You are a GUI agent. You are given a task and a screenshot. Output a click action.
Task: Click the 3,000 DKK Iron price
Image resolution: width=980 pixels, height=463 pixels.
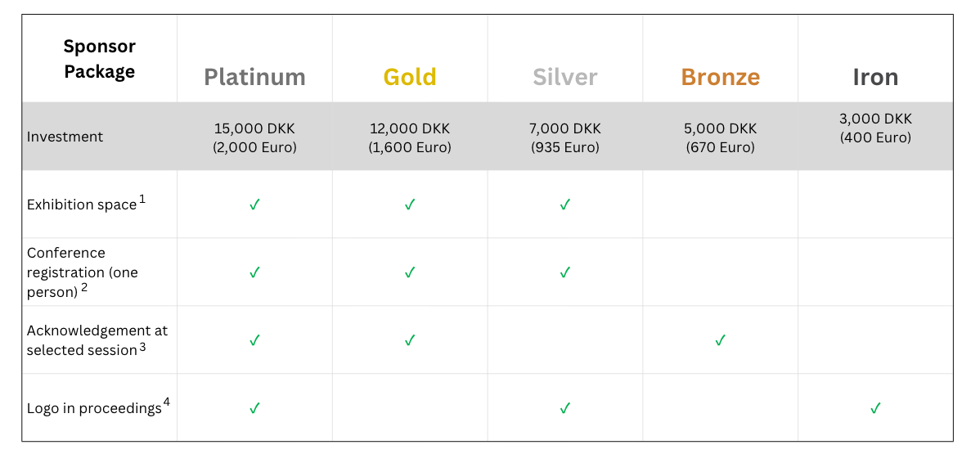pos(875,119)
